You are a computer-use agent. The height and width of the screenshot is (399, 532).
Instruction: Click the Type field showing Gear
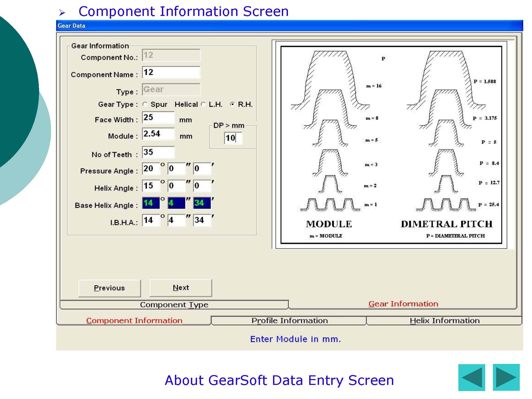pyautogui.click(x=171, y=90)
